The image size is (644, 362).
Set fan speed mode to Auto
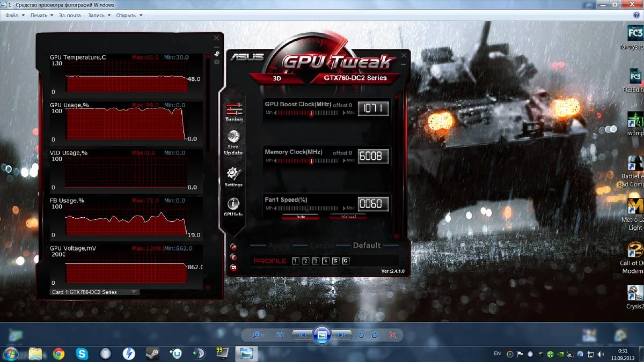coord(300,217)
